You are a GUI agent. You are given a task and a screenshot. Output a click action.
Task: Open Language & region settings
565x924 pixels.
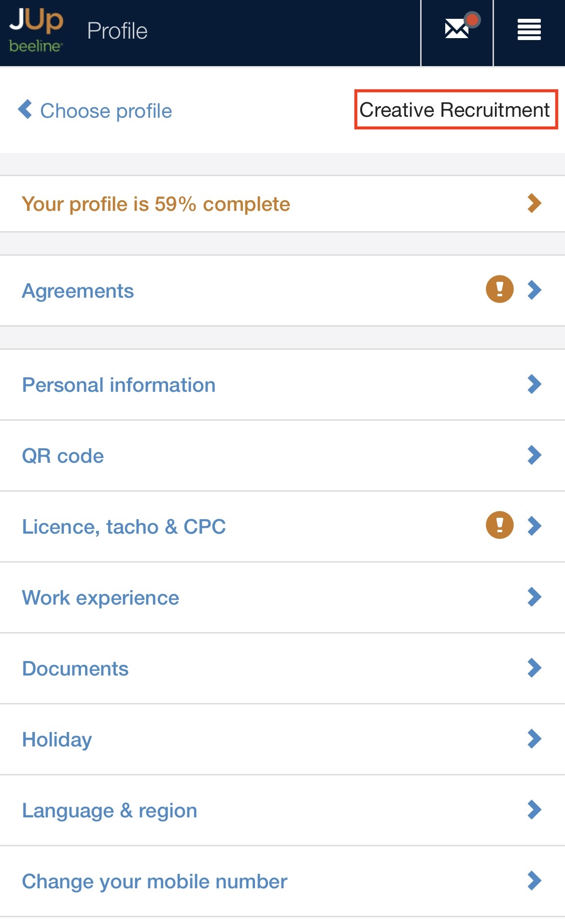[x=110, y=811]
